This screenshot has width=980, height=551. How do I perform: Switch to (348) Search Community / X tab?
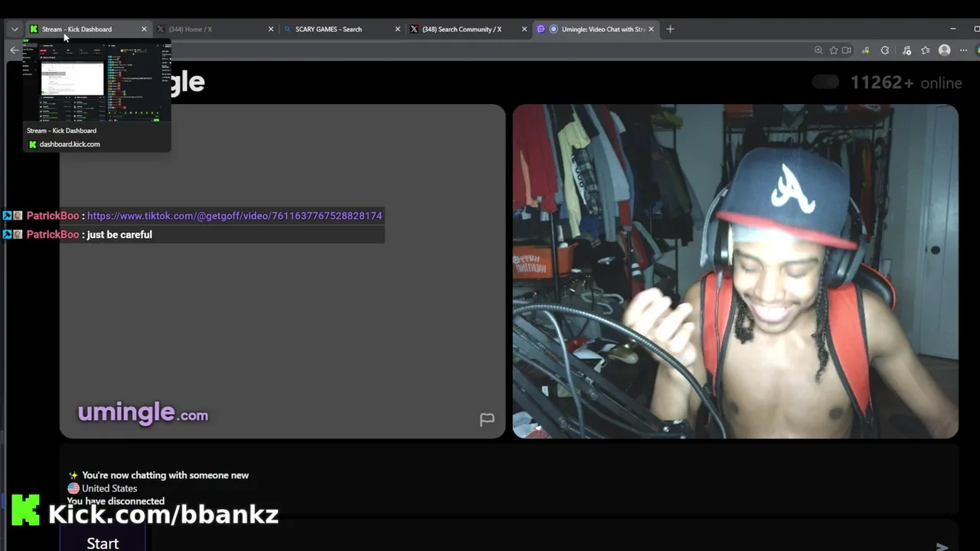tap(462, 29)
